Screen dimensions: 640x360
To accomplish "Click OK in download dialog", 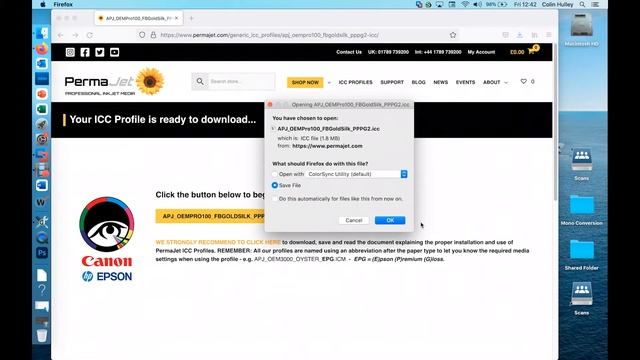I will (x=390, y=220).
